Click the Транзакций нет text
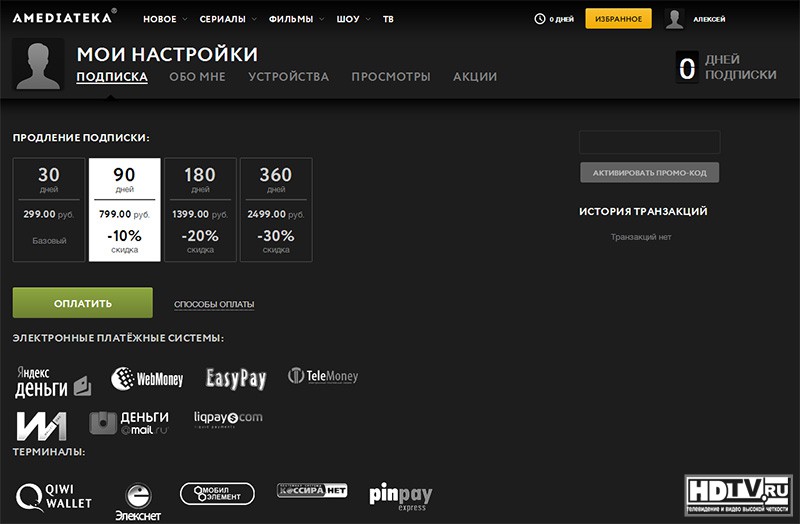 point(641,237)
